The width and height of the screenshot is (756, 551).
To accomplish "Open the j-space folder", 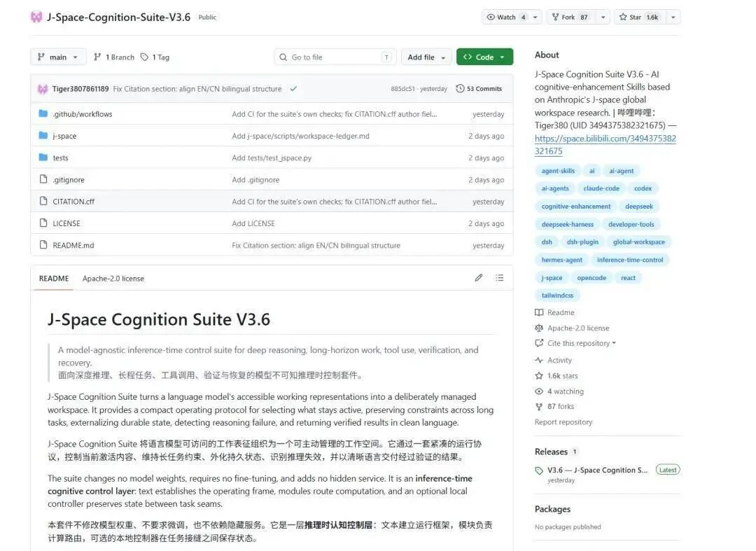I will click(64, 136).
